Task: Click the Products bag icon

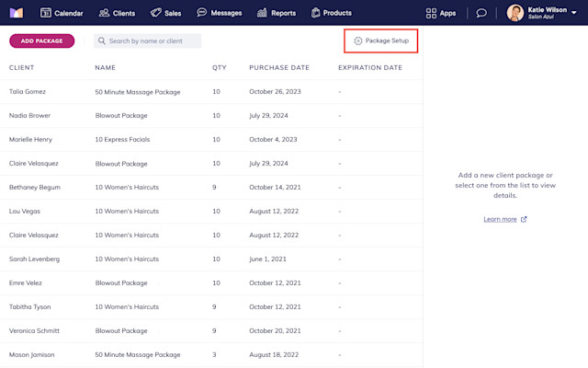Action: click(x=316, y=13)
